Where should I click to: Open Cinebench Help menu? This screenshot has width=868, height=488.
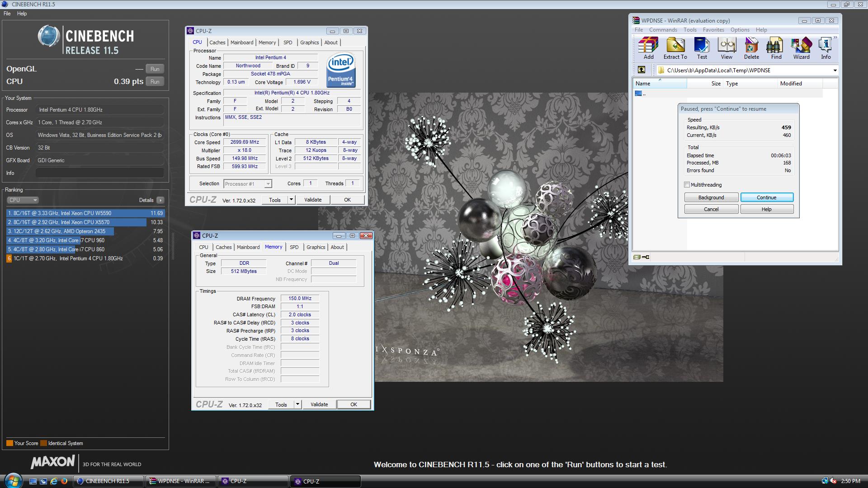pos(22,14)
